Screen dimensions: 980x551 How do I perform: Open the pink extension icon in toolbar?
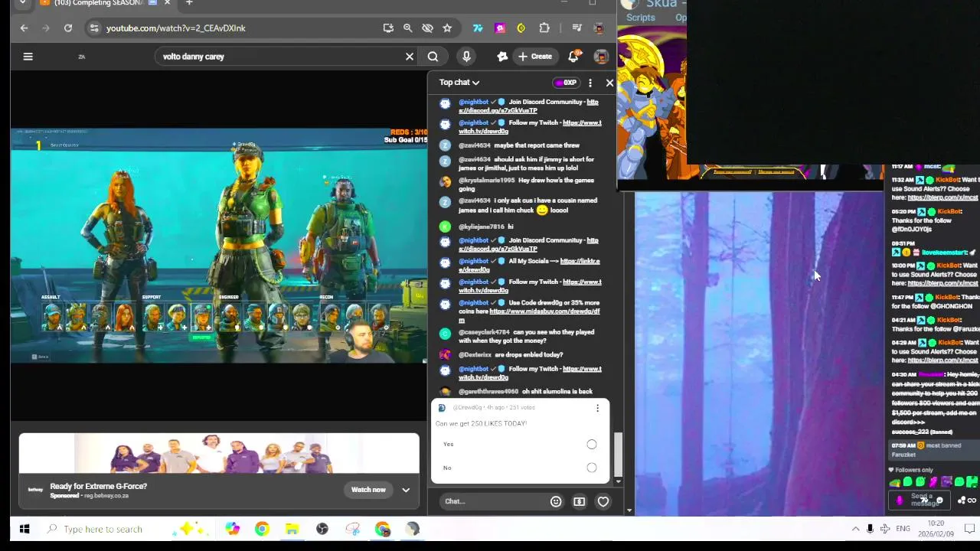[500, 28]
